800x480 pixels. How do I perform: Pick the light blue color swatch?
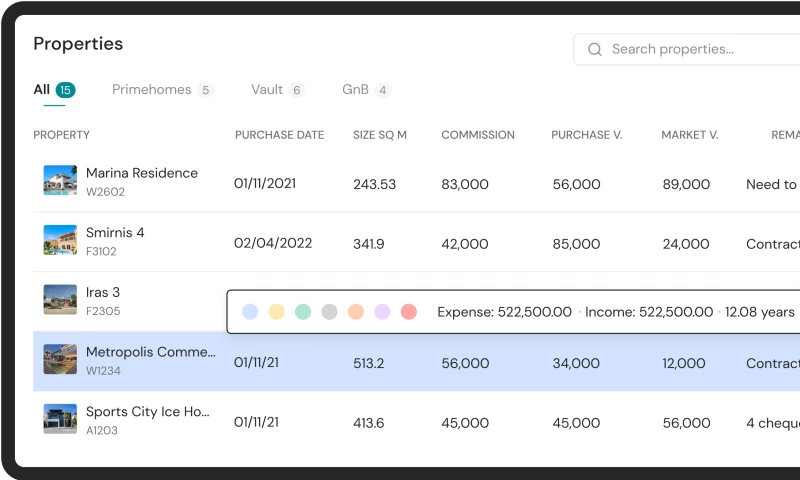250,312
